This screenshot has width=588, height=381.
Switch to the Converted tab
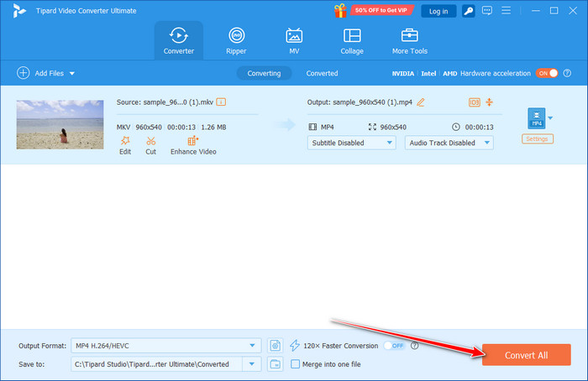coord(322,74)
